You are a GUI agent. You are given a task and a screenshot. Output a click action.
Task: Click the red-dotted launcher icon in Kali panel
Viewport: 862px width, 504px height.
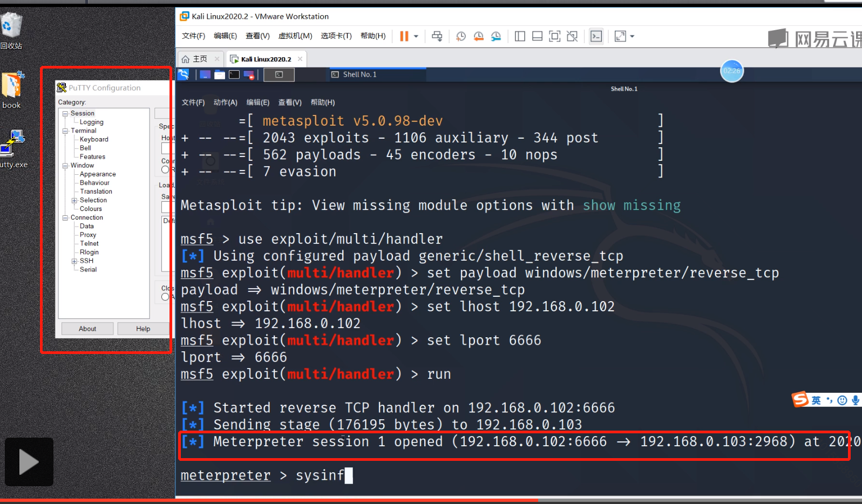coord(249,74)
